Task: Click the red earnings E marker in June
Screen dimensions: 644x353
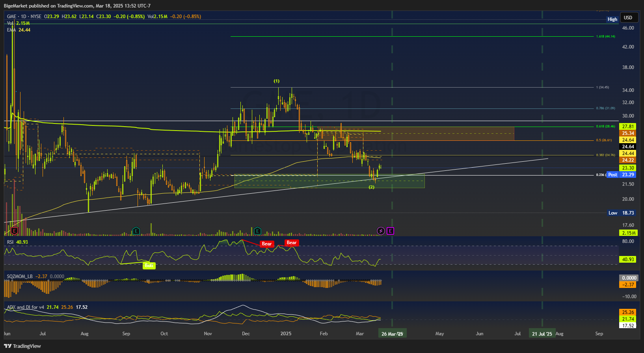Action: pos(15,231)
